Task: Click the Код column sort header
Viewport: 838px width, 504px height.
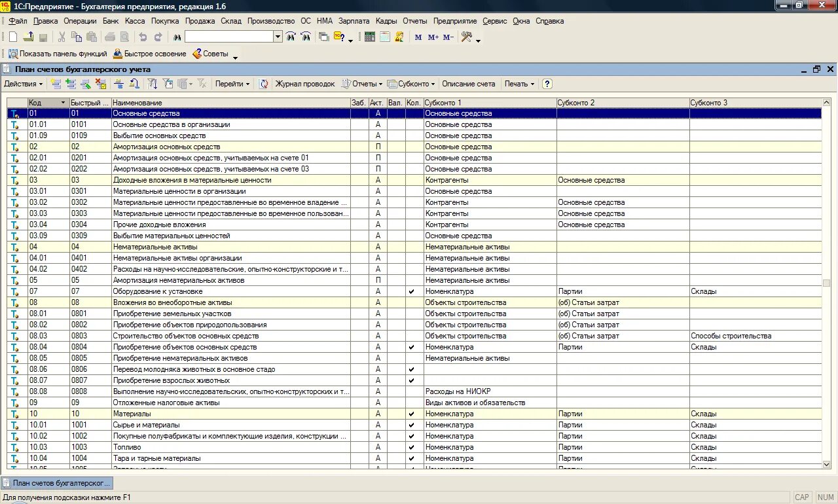Action: [x=48, y=103]
